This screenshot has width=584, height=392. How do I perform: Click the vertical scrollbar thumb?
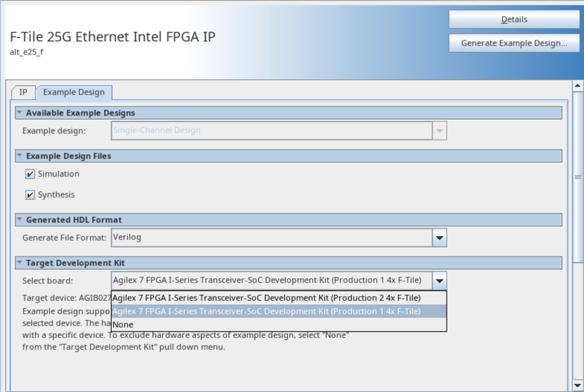(x=578, y=177)
